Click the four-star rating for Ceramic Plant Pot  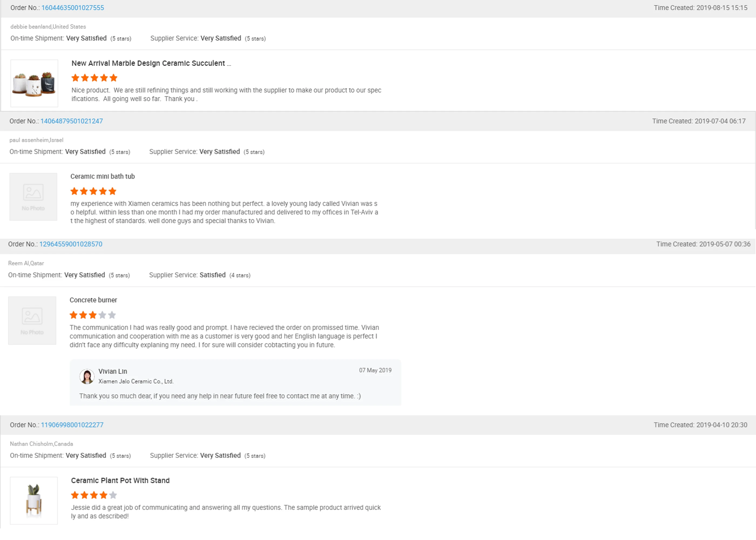tap(94, 495)
